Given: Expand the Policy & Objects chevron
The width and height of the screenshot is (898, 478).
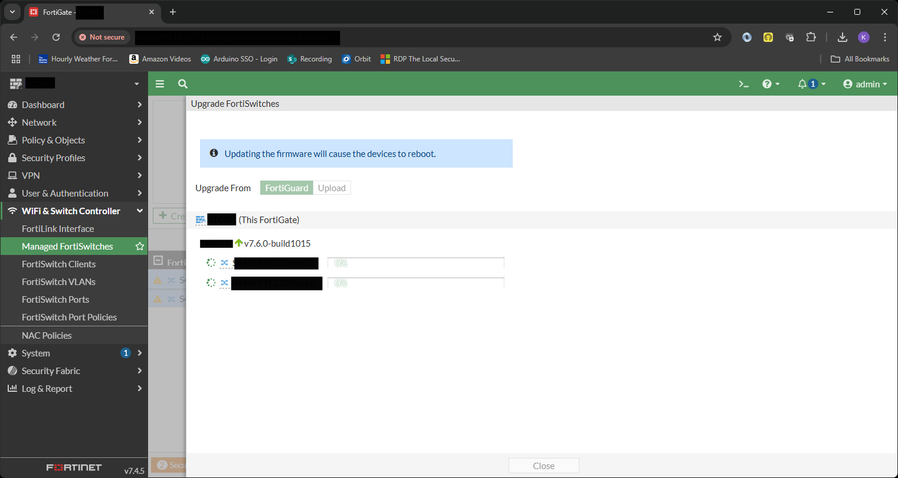Looking at the screenshot, I should (139, 140).
